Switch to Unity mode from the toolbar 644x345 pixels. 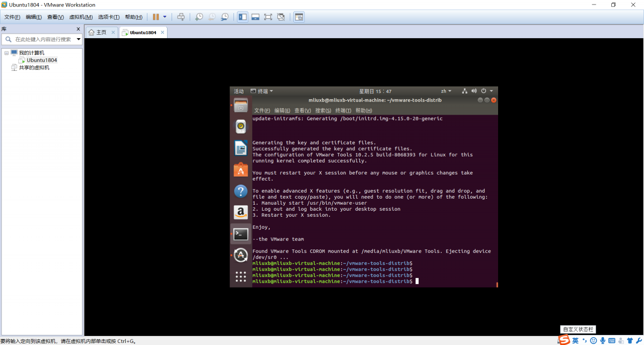[x=281, y=17]
